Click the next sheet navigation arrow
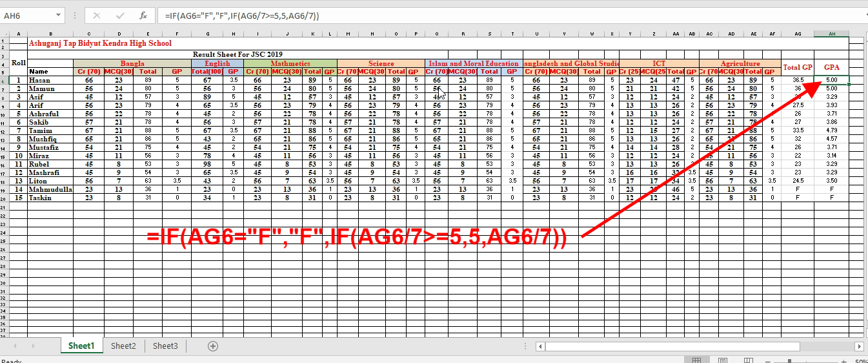Screen dimensions: 868x363 (34, 346)
